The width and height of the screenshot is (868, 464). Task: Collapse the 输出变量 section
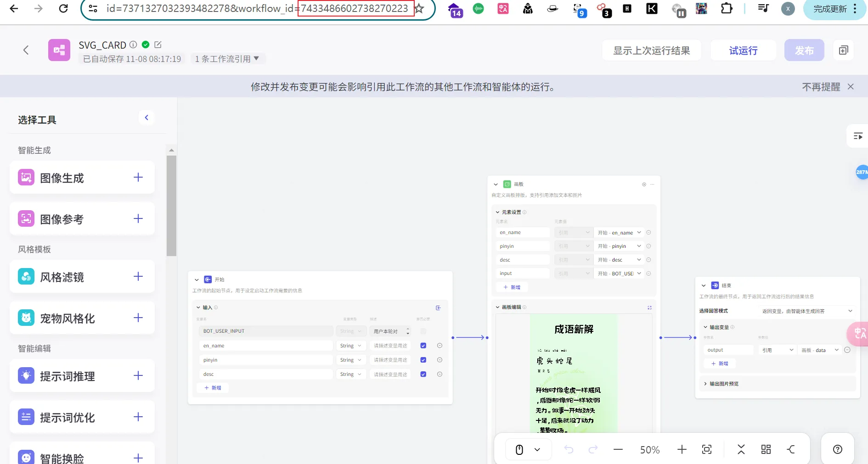[705, 327]
